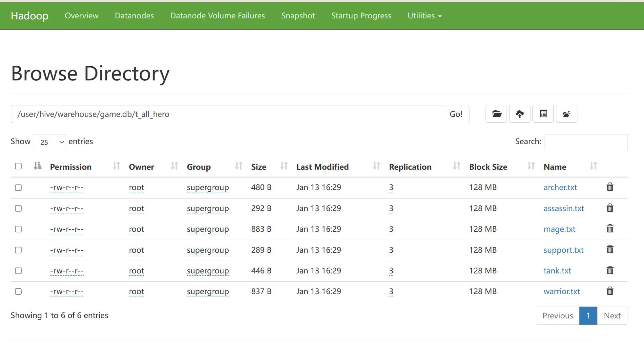644x345 pixels.
Task: Click the Search input box
Action: (x=586, y=142)
